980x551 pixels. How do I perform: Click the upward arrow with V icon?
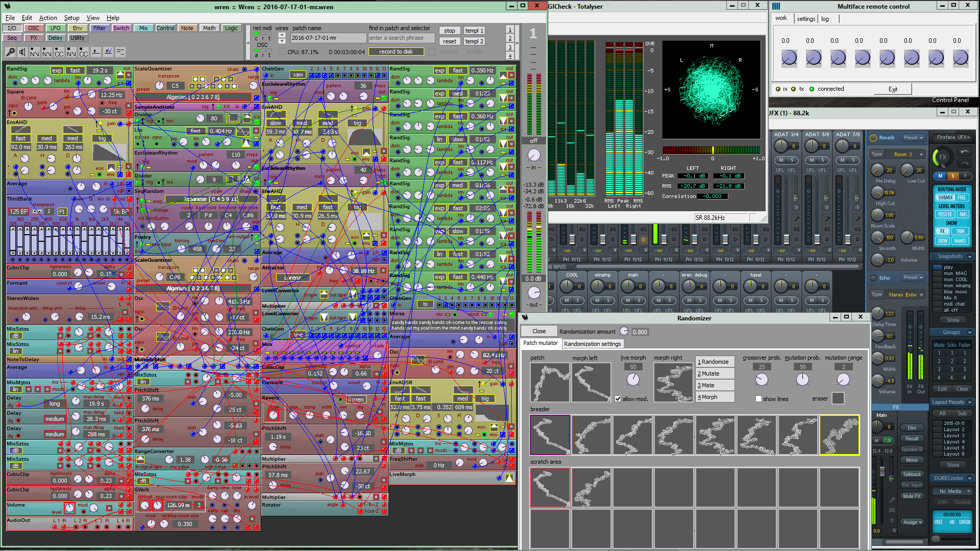pyautogui.click(x=108, y=52)
